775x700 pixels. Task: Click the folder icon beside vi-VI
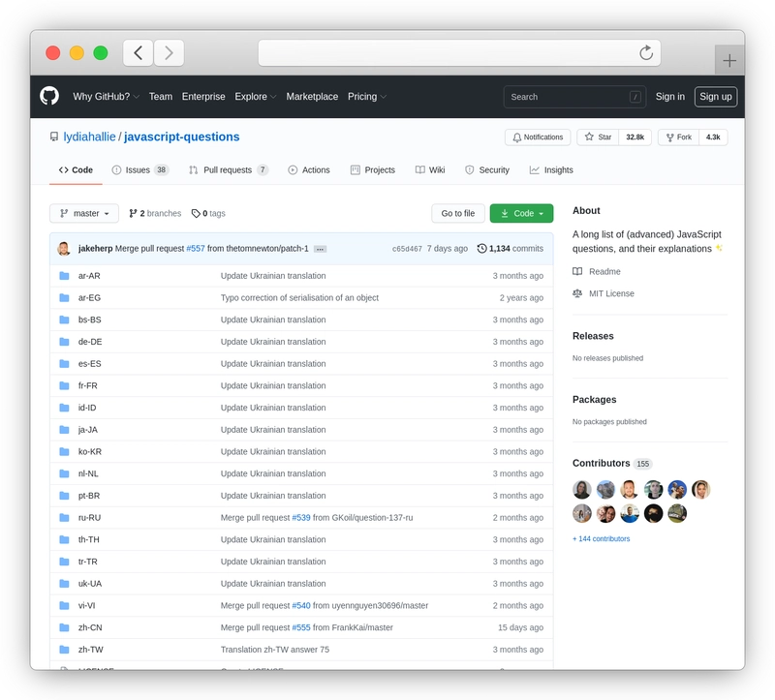pyautogui.click(x=64, y=605)
